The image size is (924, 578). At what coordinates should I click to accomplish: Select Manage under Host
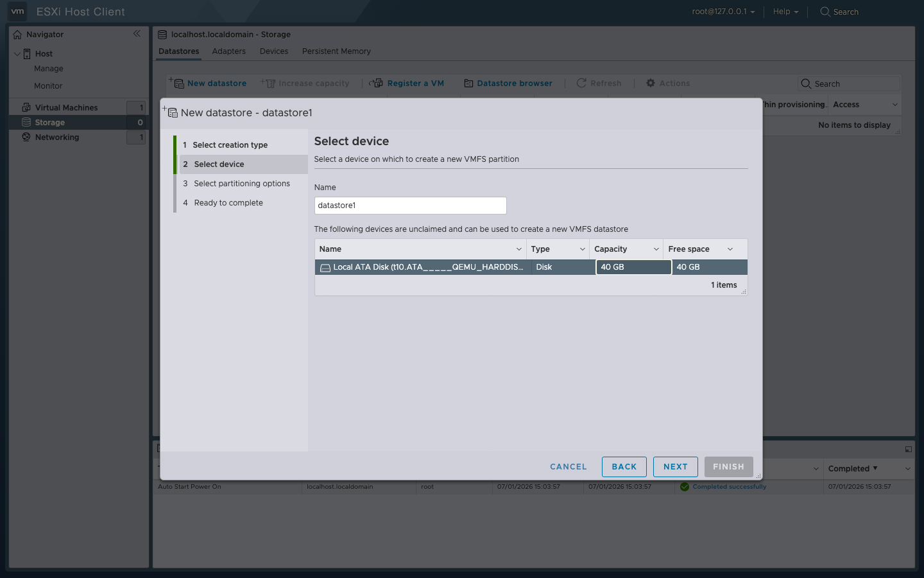49,69
